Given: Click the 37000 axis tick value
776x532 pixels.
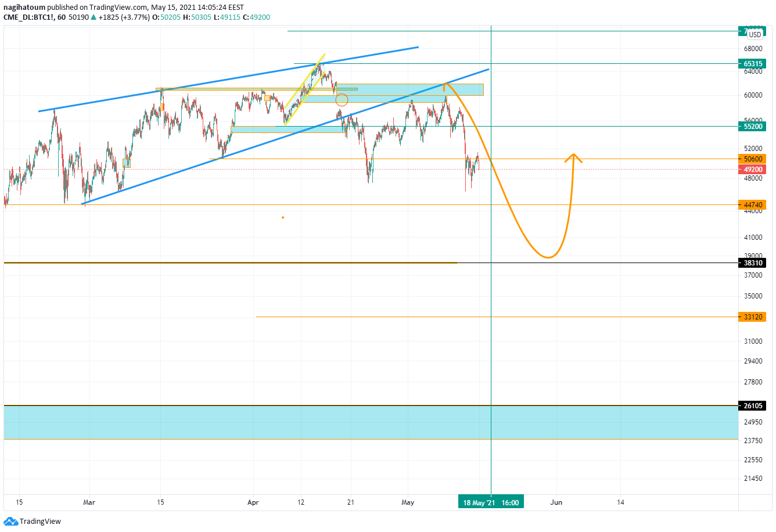Looking at the screenshot, I should coord(753,275).
